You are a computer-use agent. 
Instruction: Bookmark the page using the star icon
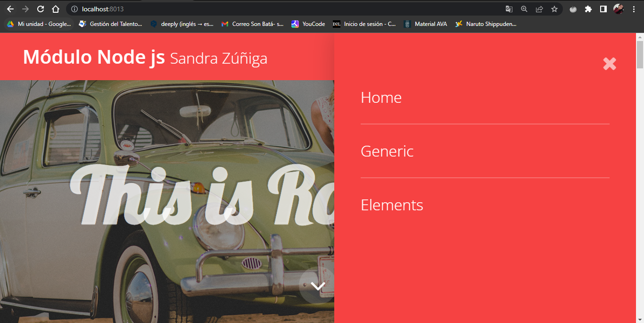click(x=554, y=9)
